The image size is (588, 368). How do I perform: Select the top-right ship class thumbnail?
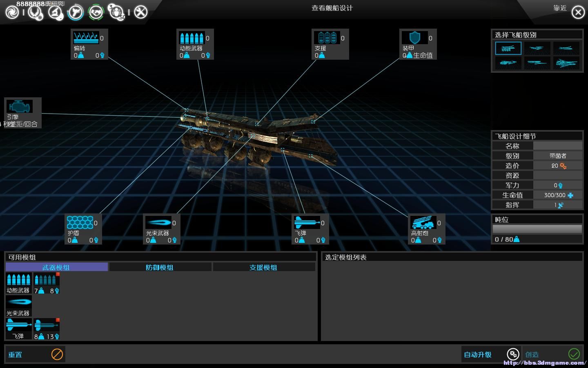(x=566, y=48)
